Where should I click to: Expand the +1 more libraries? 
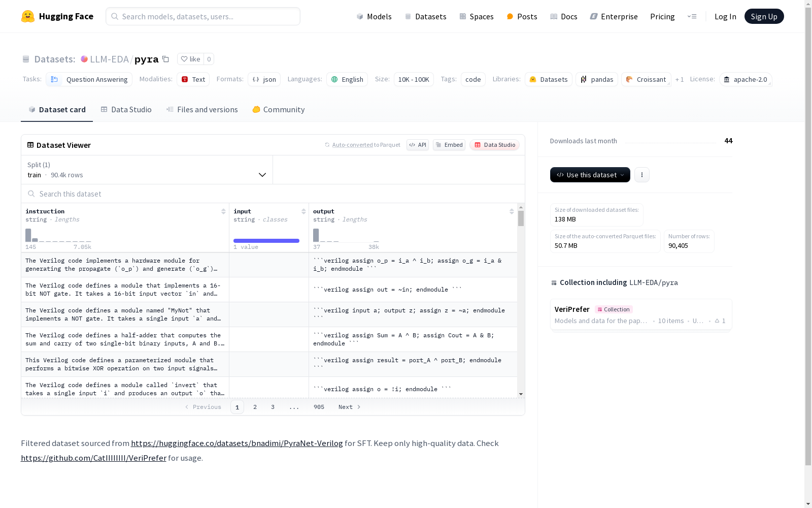tap(680, 79)
